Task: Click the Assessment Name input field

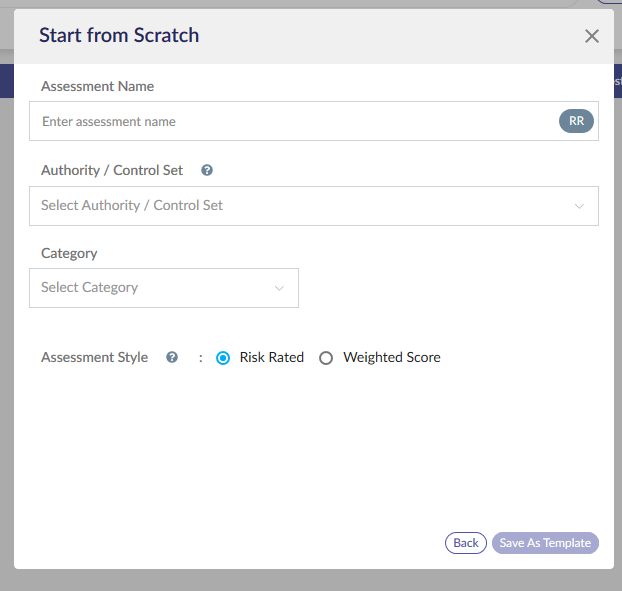Action: 313,121
